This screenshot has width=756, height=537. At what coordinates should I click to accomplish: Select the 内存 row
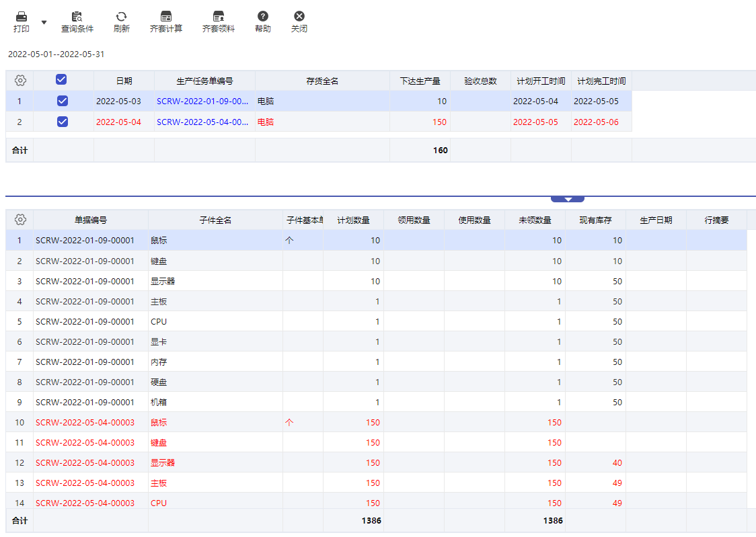click(x=376, y=362)
